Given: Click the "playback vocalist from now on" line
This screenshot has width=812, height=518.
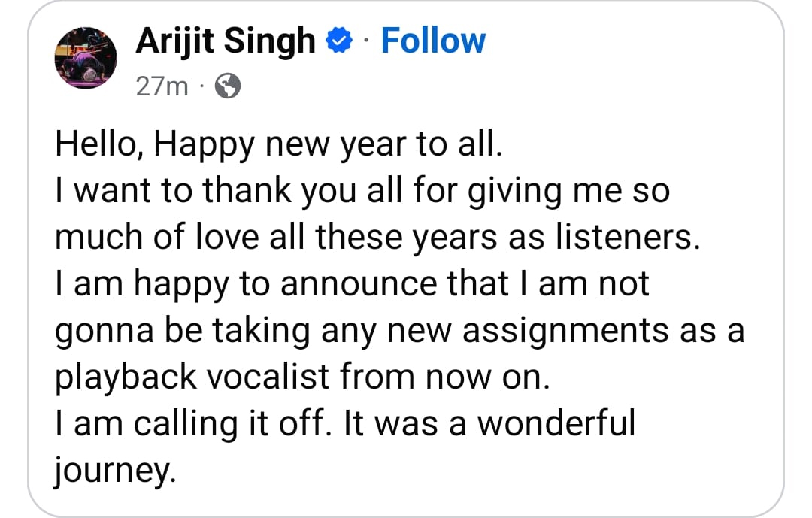Looking at the screenshot, I should click(303, 377).
